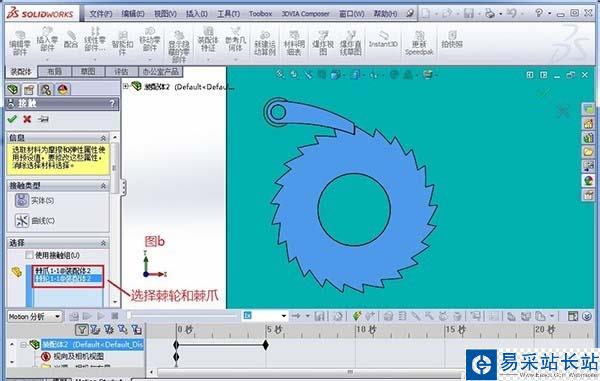
Task: Open the Insert (插入) menu
Action: pyautogui.click(x=197, y=14)
